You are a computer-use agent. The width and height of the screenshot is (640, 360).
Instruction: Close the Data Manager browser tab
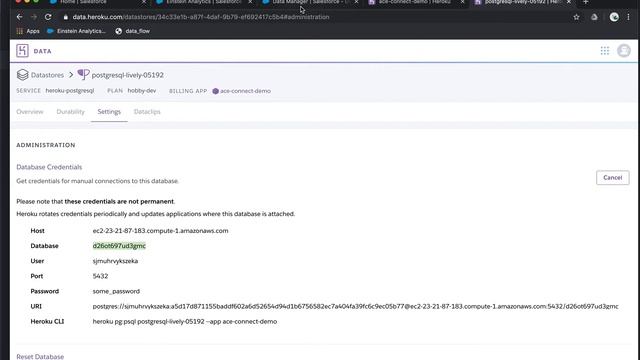click(x=356, y=2)
